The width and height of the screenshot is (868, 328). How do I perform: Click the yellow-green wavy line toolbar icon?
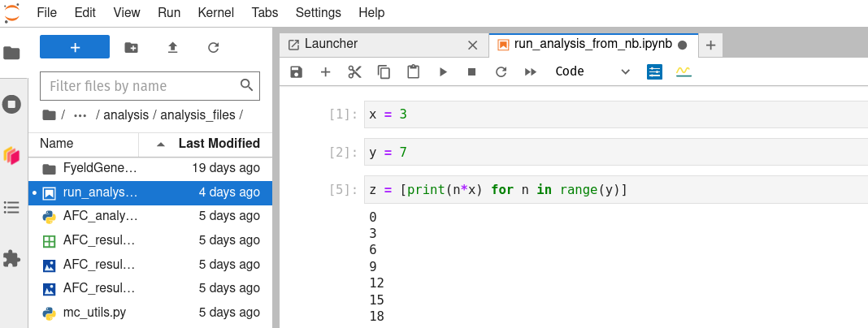click(x=684, y=72)
